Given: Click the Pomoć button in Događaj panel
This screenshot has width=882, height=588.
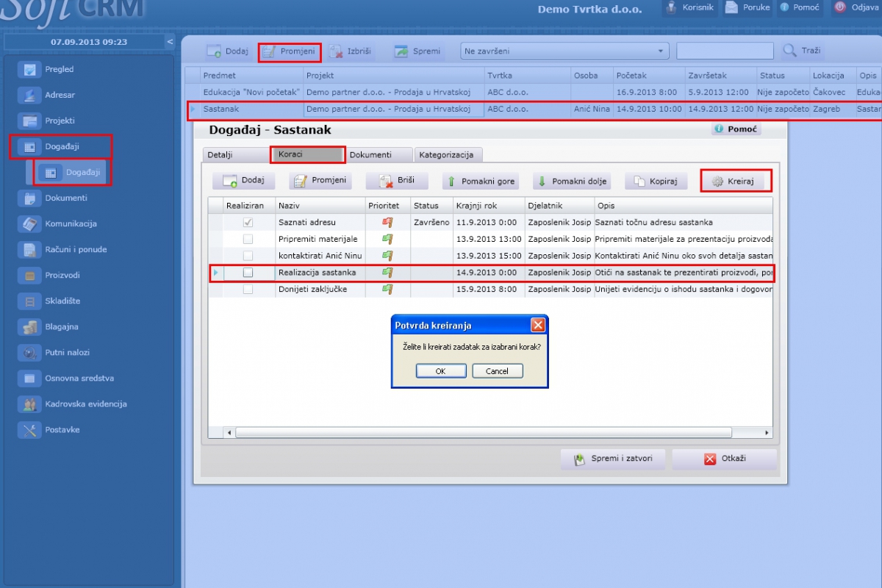Looking at the screenshot, I should coord(736,129).
